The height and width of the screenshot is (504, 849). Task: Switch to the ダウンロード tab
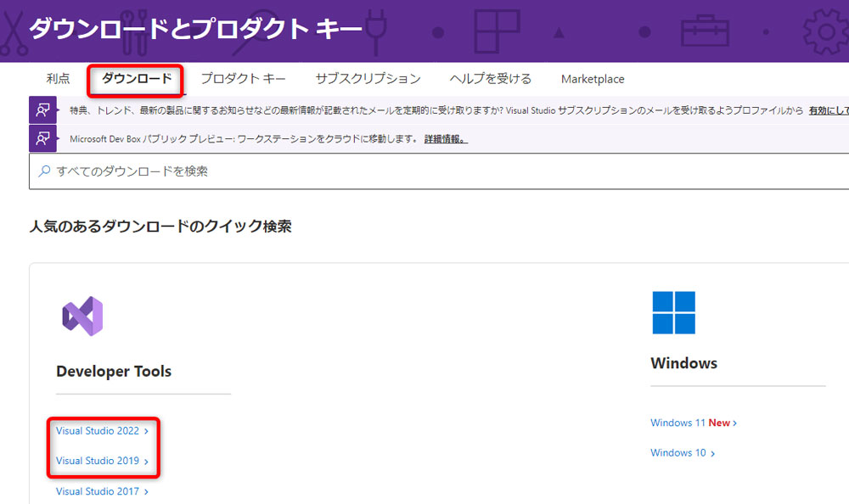(x=137, y=79)
